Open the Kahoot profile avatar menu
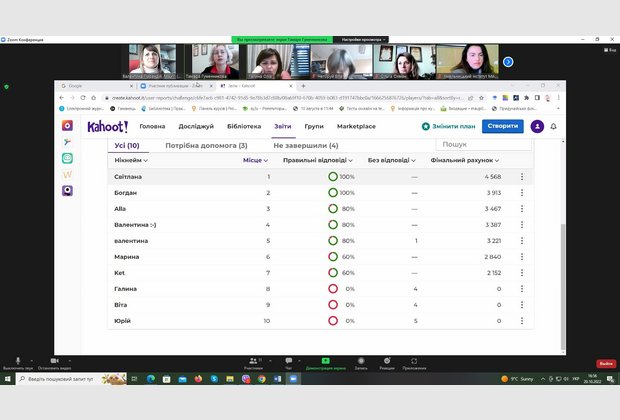The height and width of the screenshot is (420, 620). [x=538, y=126]
